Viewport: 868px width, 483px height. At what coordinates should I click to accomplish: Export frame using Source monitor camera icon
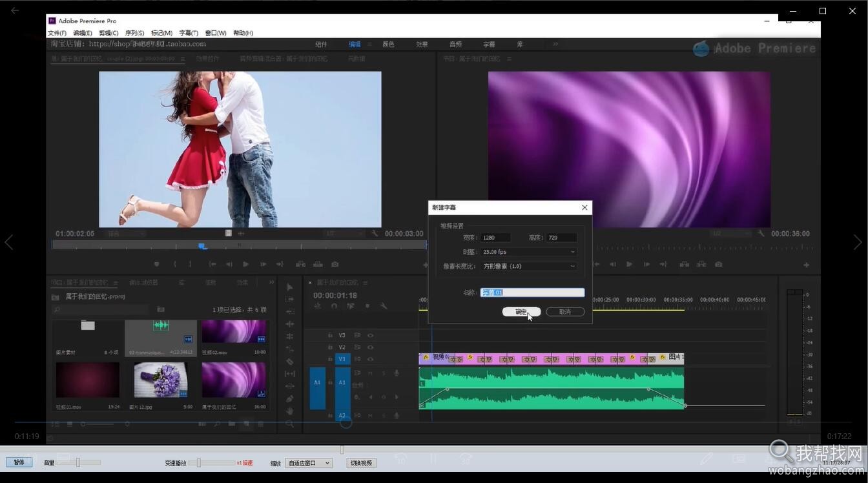(x=335, y=264)
